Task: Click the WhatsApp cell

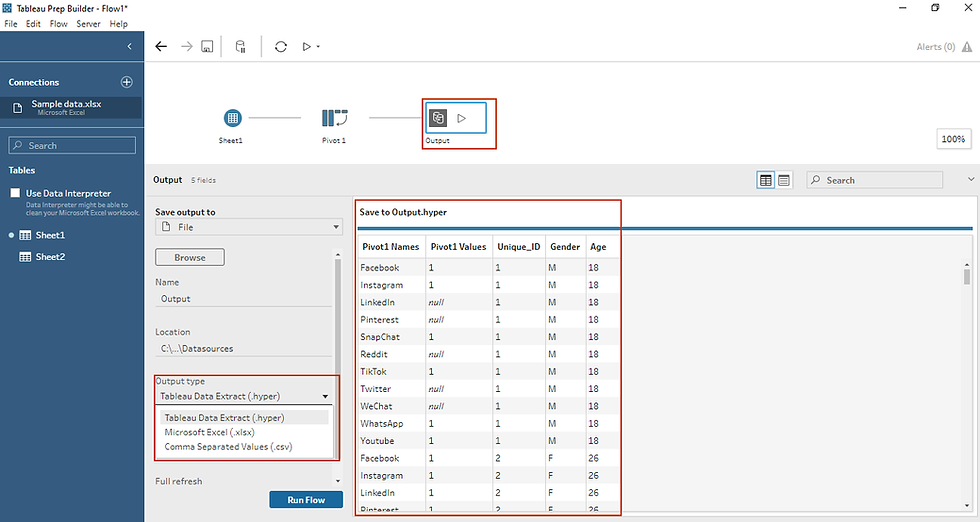Action: click(392, 423)
